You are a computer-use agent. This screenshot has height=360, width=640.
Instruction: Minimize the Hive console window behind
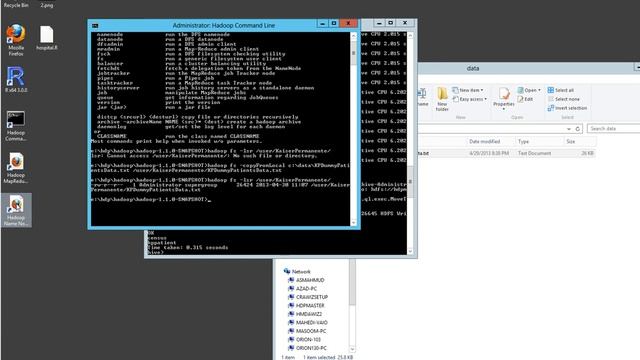click(x=379, y=23)
